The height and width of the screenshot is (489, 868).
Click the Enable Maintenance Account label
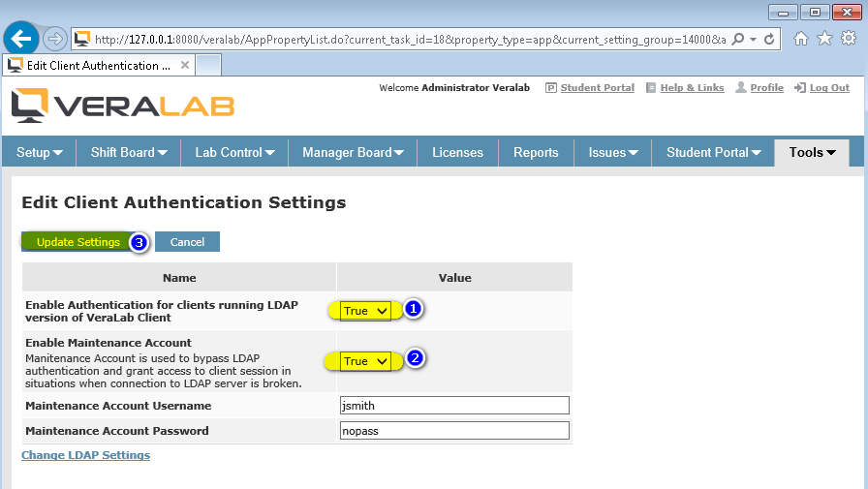click(x=108, y=343)
